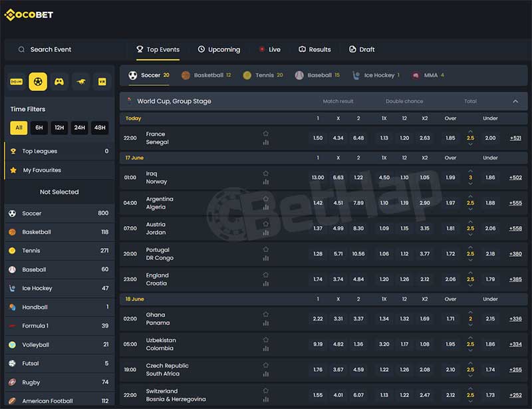532x409 pixels.
Task: Open Czech Republic vs South Africa statistics icon
Action: point(265,374)
